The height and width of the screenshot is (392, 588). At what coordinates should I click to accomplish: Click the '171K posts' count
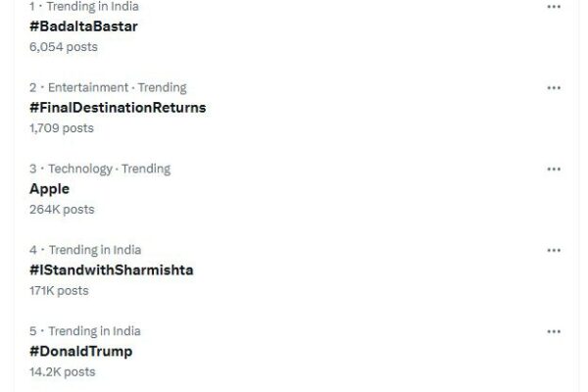[x=59, y=291]
